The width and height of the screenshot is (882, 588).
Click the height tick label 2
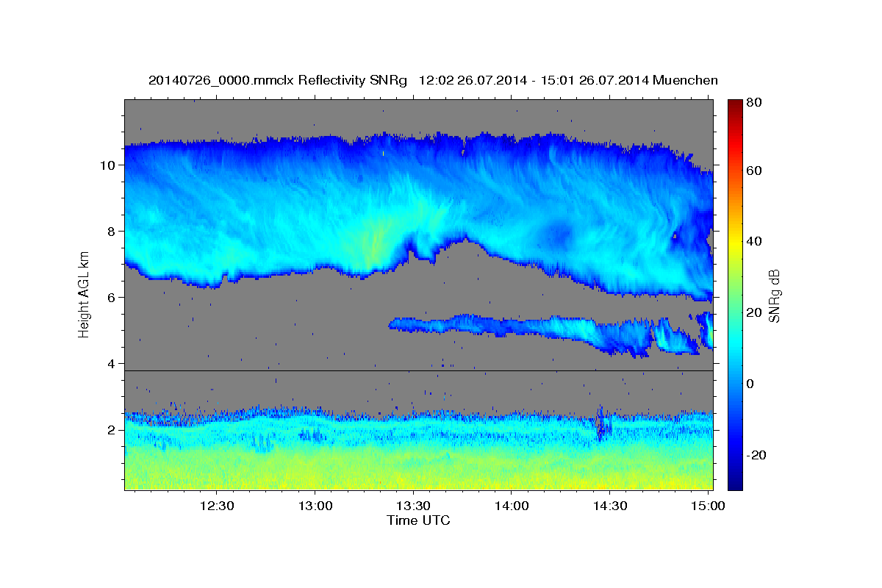112,429
